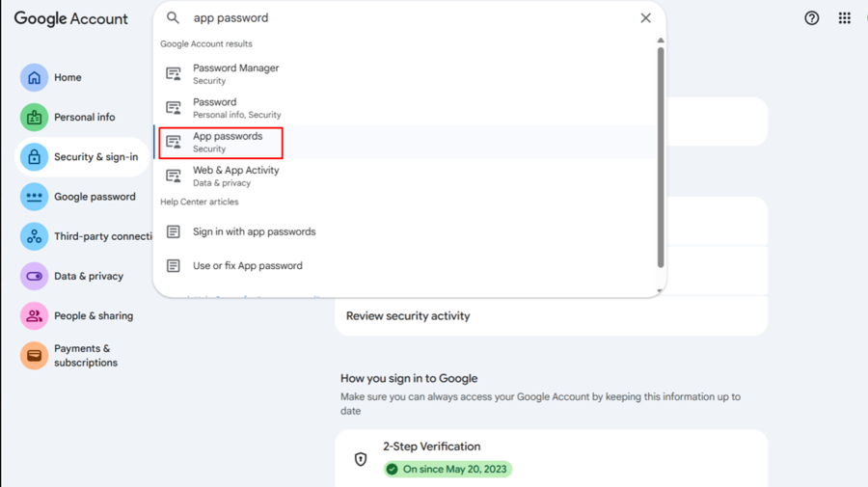The image size is (868, 487).
Task: Open Payments & subscriptions card icon
Action: click(35, 355)
